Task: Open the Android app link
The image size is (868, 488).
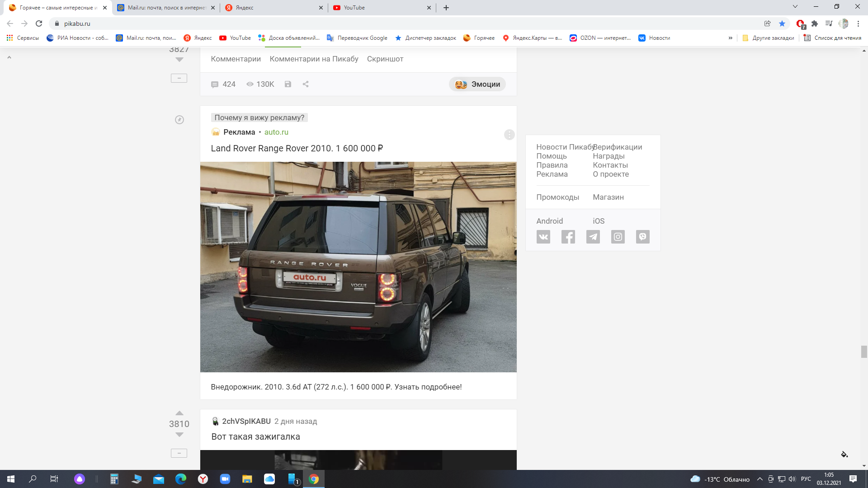Action: tap(550, 221)
